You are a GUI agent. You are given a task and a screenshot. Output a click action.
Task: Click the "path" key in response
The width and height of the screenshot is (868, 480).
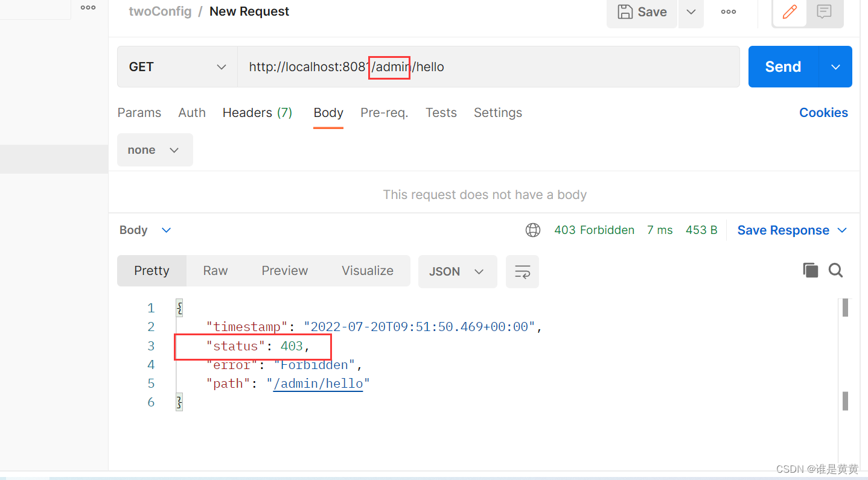(x=229, y=384)
